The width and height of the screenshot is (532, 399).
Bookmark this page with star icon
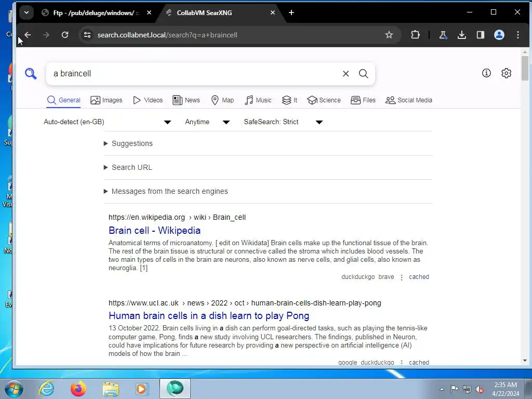tap(389, 35)
